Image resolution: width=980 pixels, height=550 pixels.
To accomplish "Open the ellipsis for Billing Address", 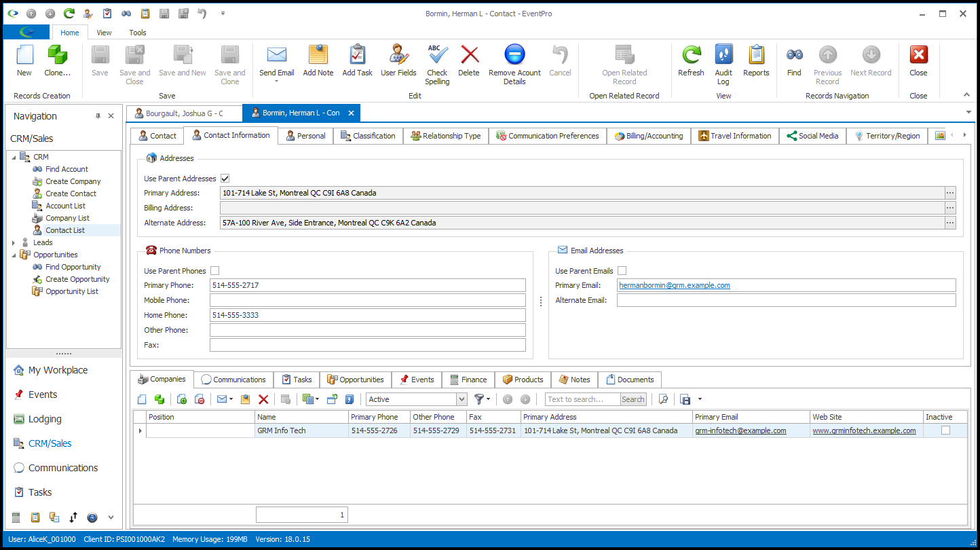I will pos(950,208).
